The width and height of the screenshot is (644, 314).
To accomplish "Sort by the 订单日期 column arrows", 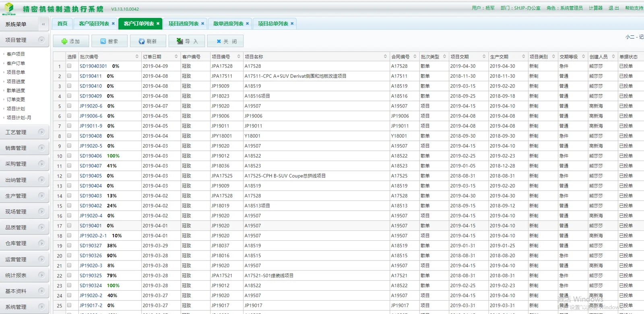I will [x=176, y=56].
